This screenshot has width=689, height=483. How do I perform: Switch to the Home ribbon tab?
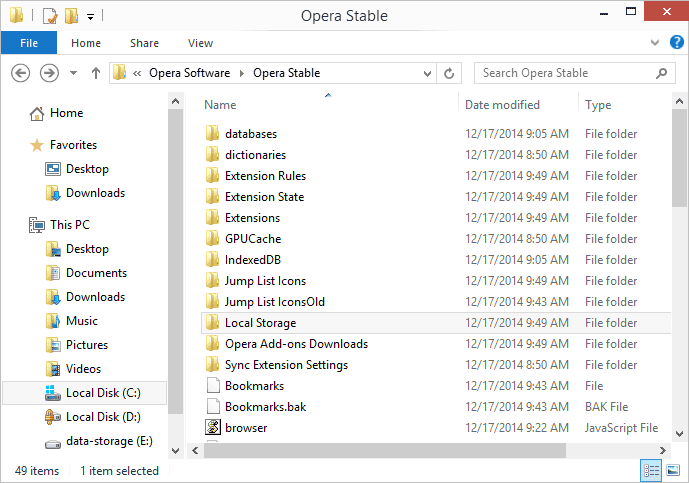point(86,43)
